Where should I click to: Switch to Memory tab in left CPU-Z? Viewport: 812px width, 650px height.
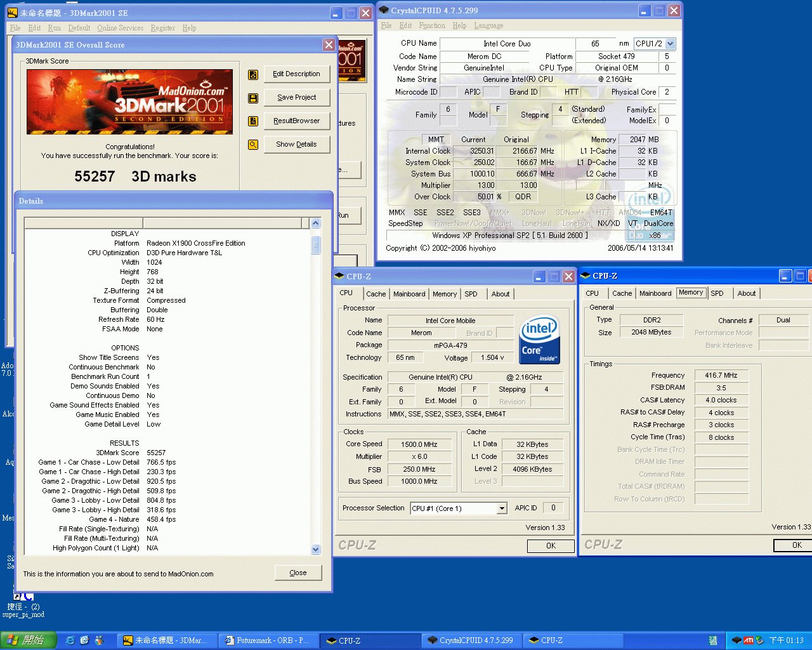[x=445, y=294]
